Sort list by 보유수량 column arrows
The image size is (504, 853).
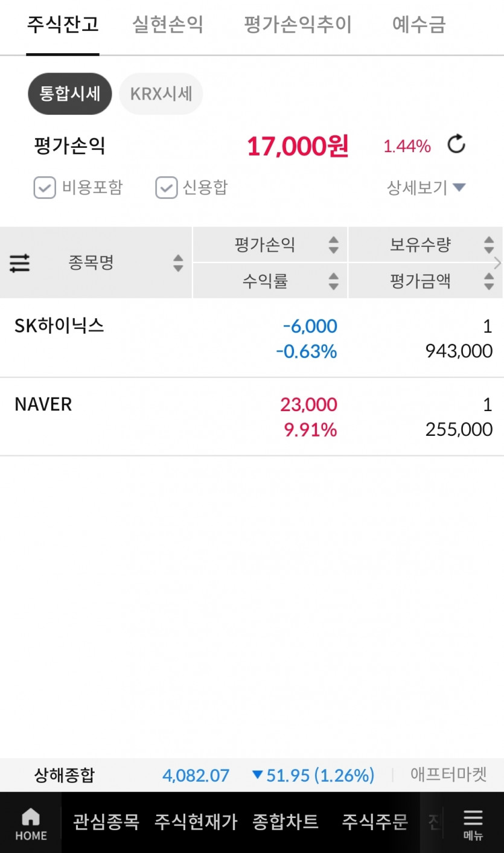click(489, 244)
